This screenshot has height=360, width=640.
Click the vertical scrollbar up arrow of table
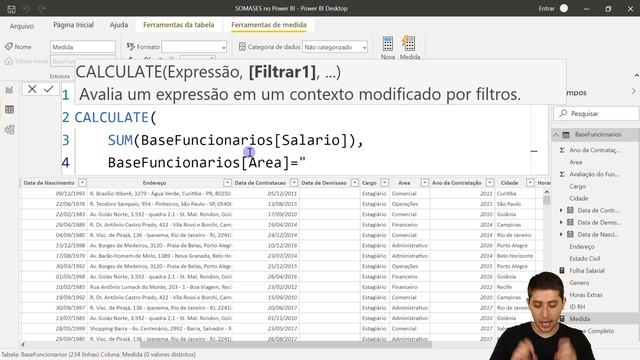[x=547, y=192]
